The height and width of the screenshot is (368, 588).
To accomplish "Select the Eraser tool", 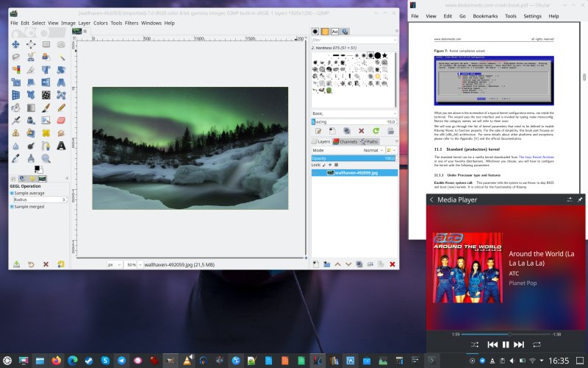I will click(x=62, y=120).
